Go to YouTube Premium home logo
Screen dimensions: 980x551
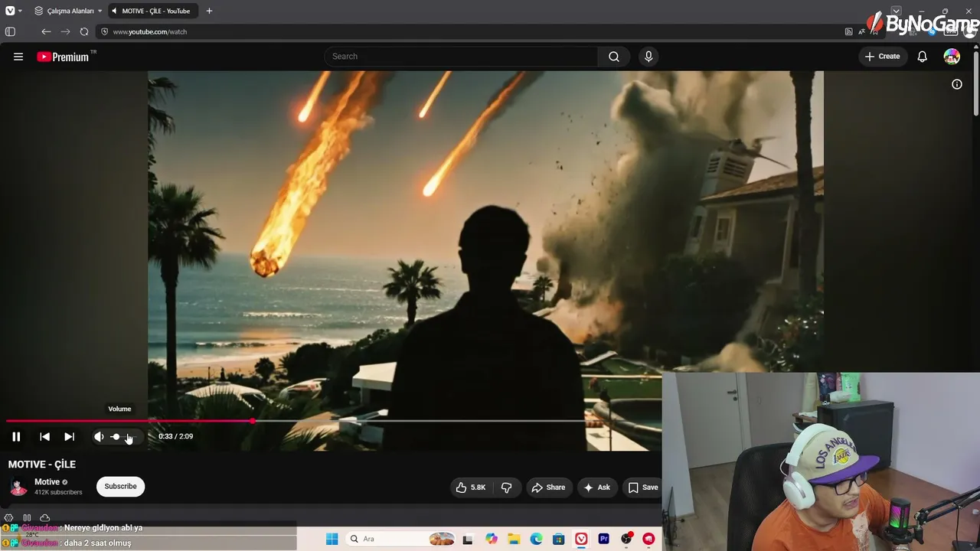tap(63, 57)
